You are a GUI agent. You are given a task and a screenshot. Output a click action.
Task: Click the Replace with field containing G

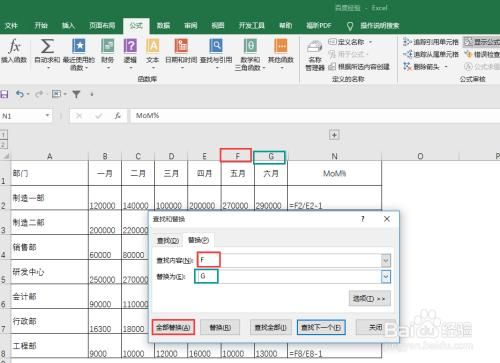289,276
